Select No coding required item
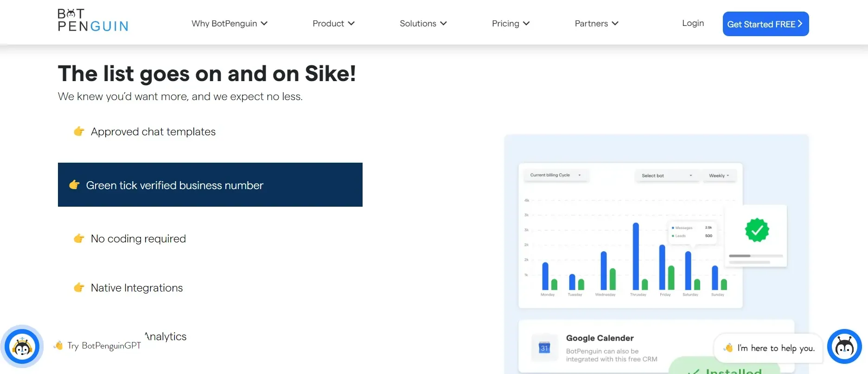This screenshot has width=868, height=374. (138, 239)
